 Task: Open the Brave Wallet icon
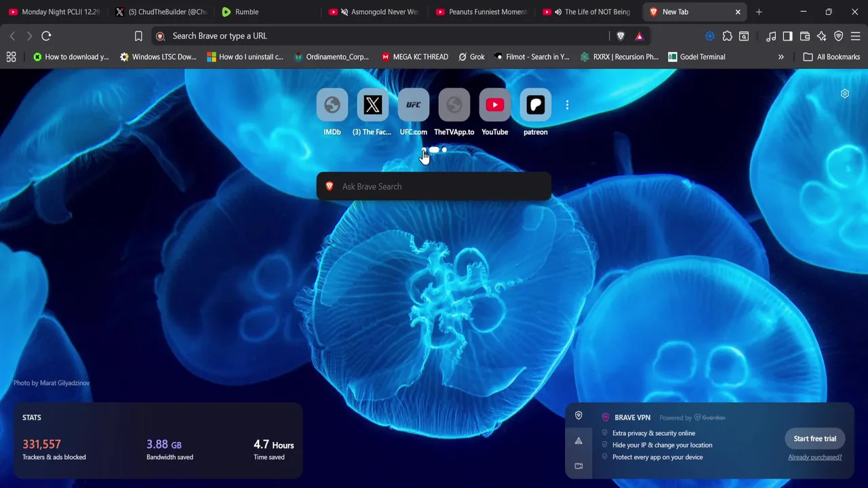tap(805, 36)
